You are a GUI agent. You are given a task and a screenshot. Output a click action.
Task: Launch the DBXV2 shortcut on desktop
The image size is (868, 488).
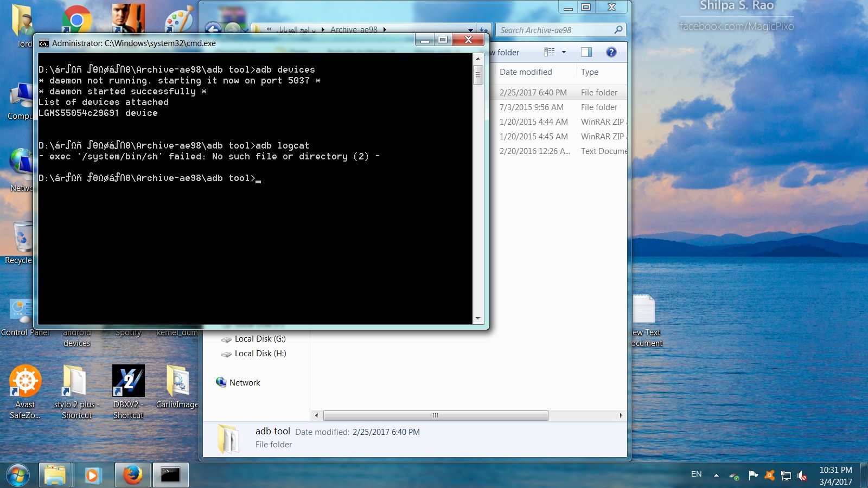(x=129, y=392)
